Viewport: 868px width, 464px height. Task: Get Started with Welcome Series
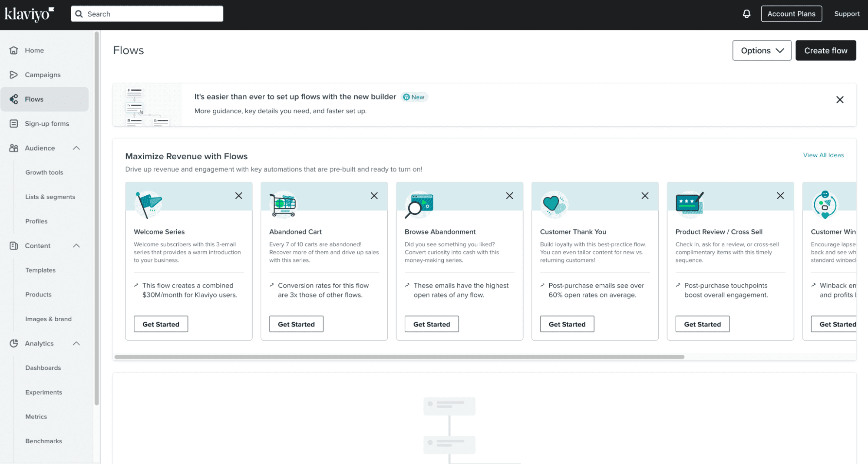[161, 324]
